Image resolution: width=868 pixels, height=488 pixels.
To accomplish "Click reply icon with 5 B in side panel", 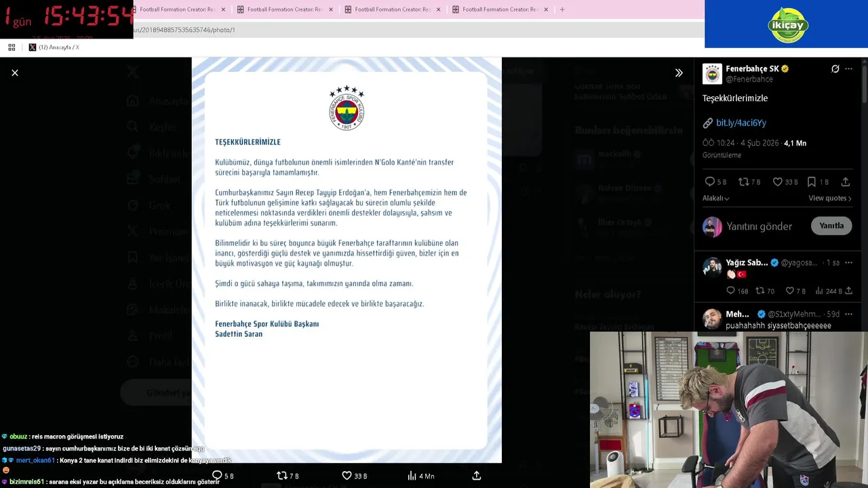I will click(715, 182).
